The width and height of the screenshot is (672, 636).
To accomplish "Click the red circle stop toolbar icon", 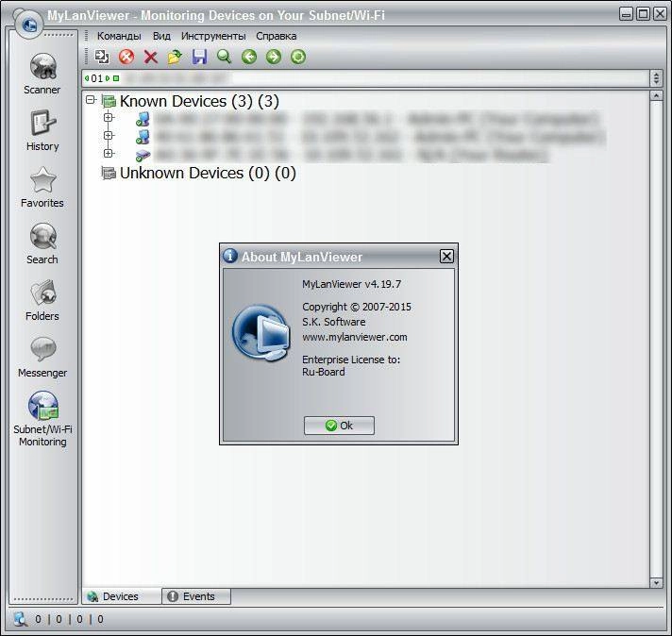I will [126, 57].
